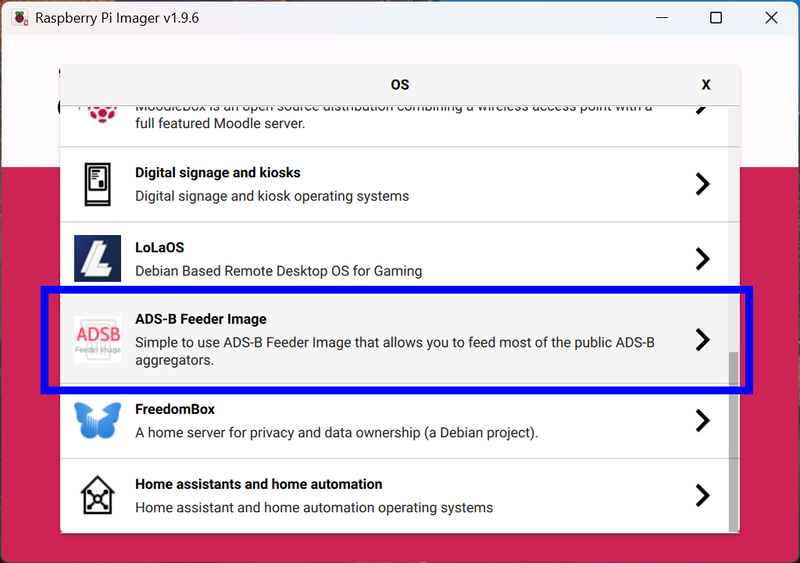Maximize the Raspberry Pi Imager window
The width and height of the screenshot is (800, 563).
(716, 18)
